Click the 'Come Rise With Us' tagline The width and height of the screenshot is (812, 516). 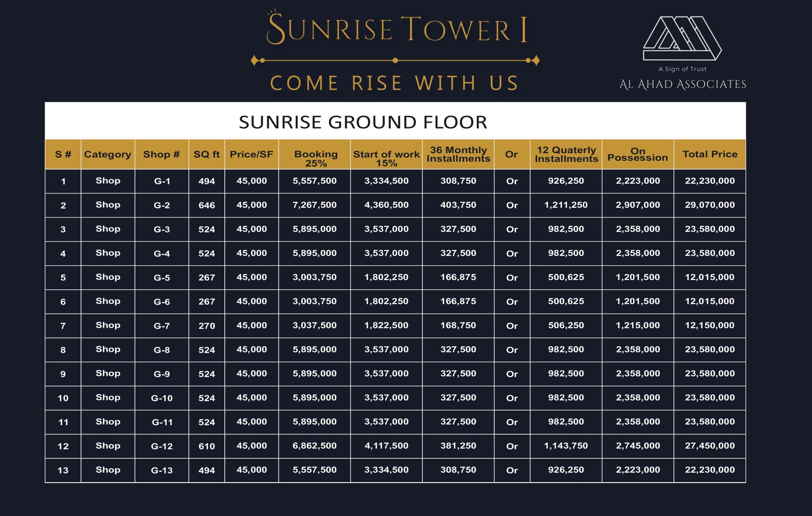tap(394, 83)
